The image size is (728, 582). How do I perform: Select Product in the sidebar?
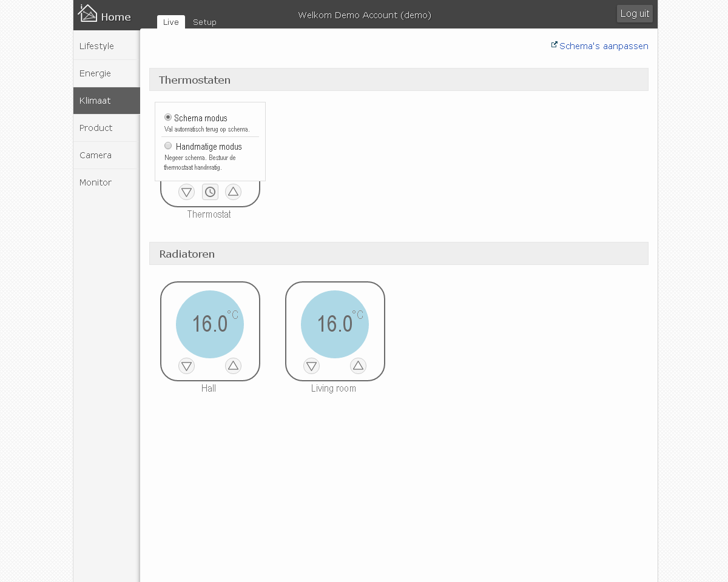click(96, 128)
